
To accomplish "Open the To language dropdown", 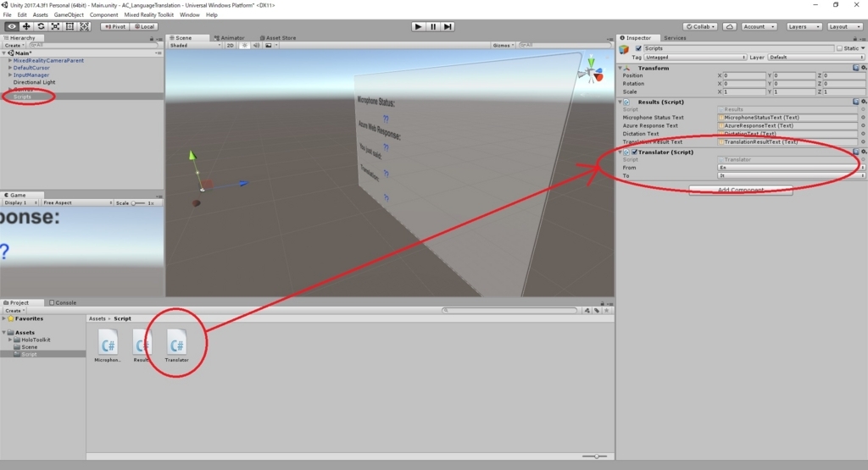I will coord(791,175).
